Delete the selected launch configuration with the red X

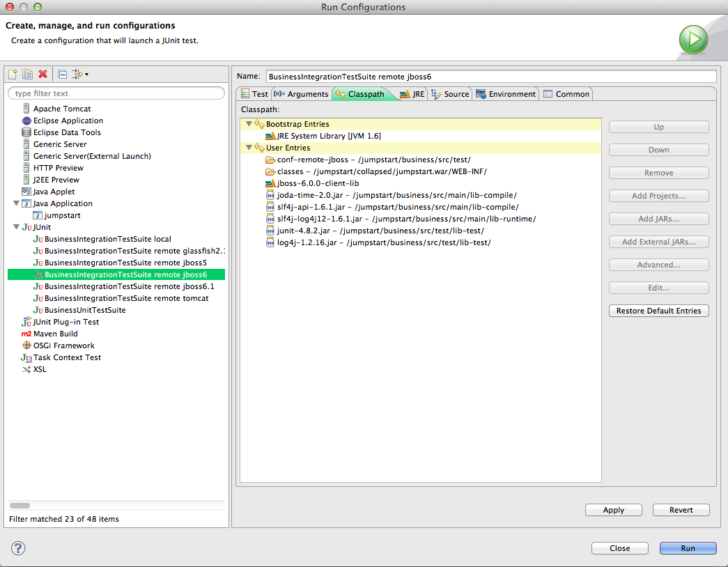point(42,74)
